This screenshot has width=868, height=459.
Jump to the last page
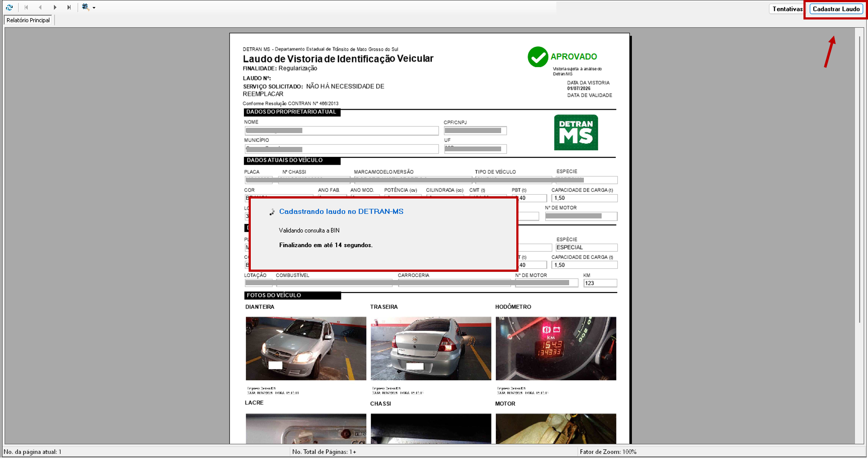69,7
